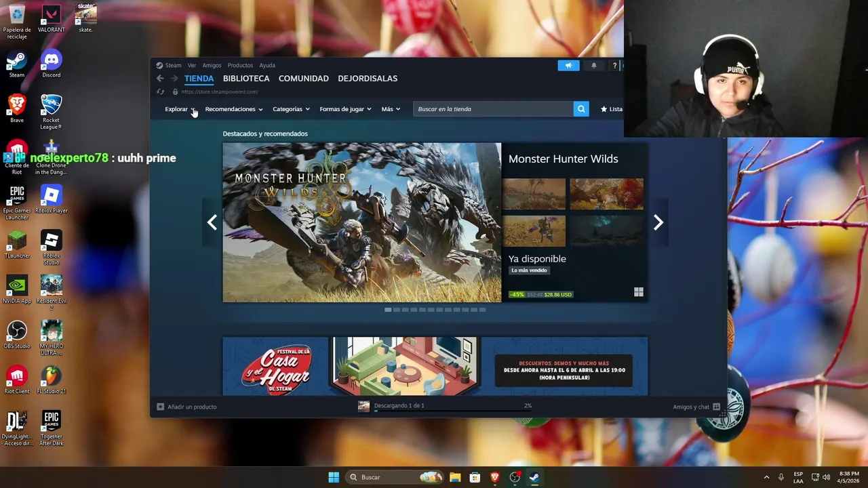Go to the next featured game carousel arrow
The height and width of the screenshot is (488, 868).
tap(658, 222)
